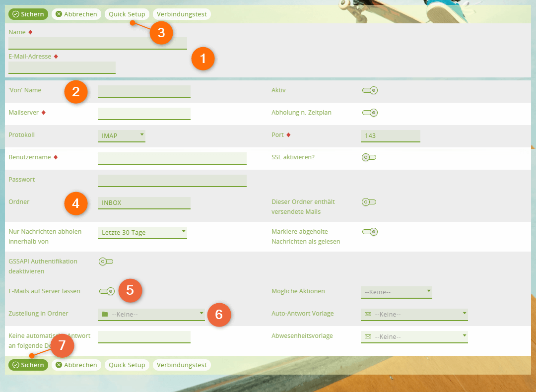Open the Mögliche Aktionen dropdown
Image resolution: width=536 pixels, height=392 pixels.
[396, 292]
